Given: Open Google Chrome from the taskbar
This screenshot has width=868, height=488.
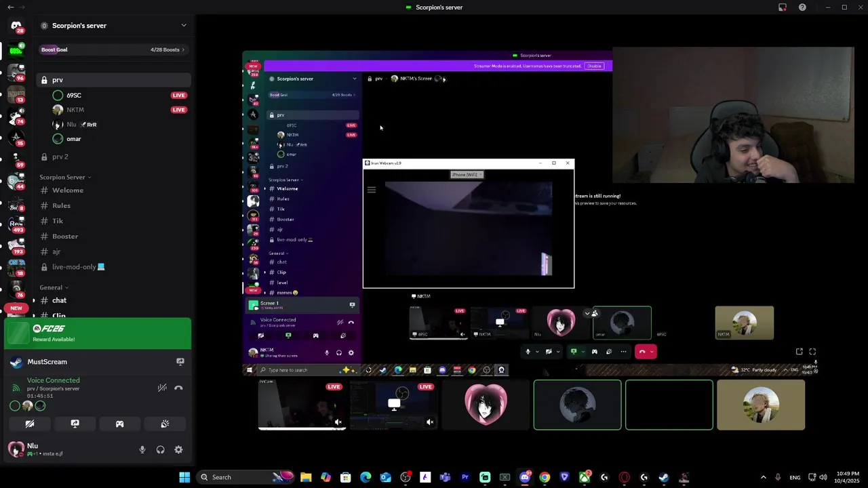Looking at the screenshot, I should click(545, 477).
